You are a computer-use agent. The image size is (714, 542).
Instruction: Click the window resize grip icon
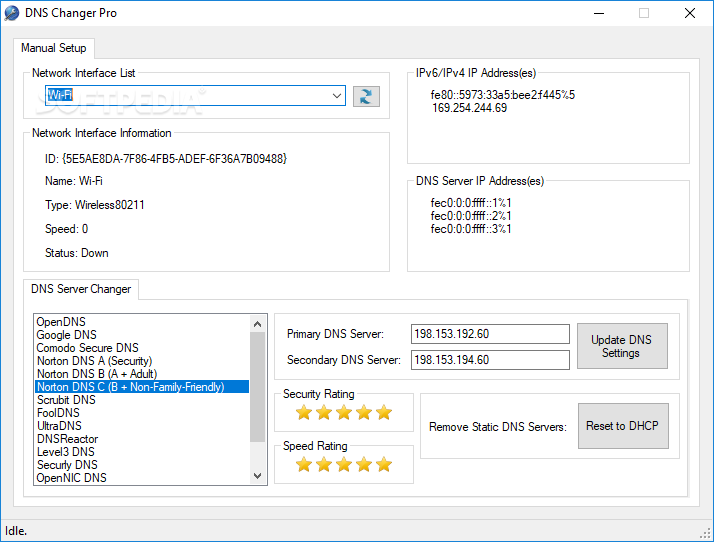(x=706, y=534)
